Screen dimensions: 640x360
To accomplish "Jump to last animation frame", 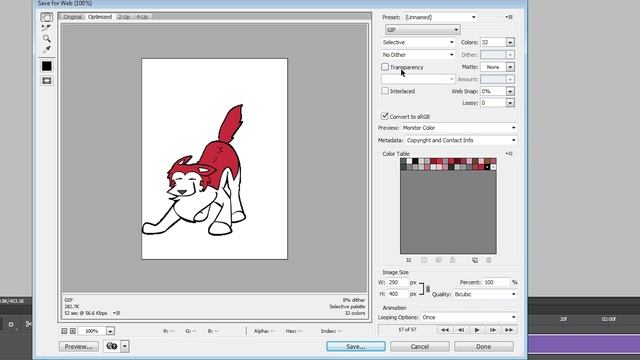I will tap(509, 330).
